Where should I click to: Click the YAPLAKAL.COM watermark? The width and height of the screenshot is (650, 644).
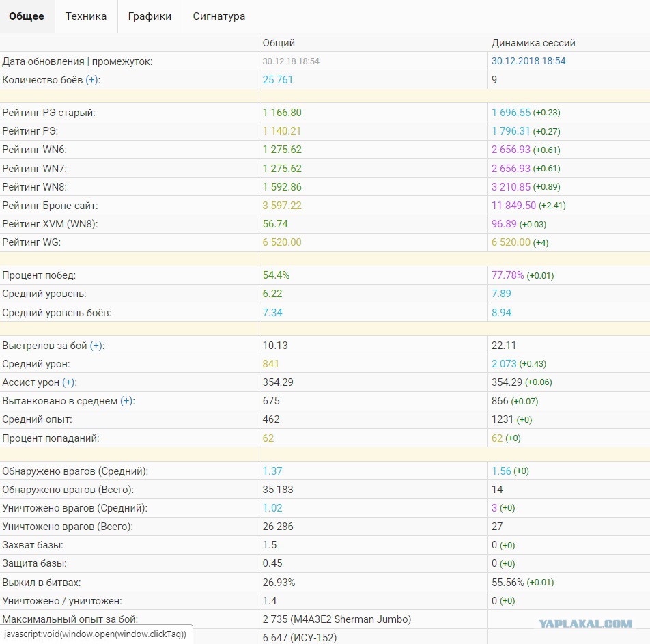pos(585,624)
